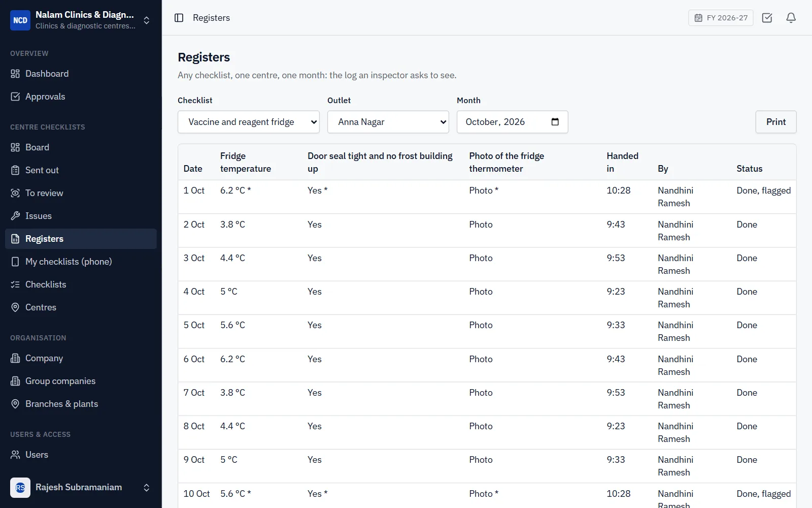Screen dimensions: 812x508
Task: Click the Sent out clipboard icon
Action: click(x=15, y=170)
